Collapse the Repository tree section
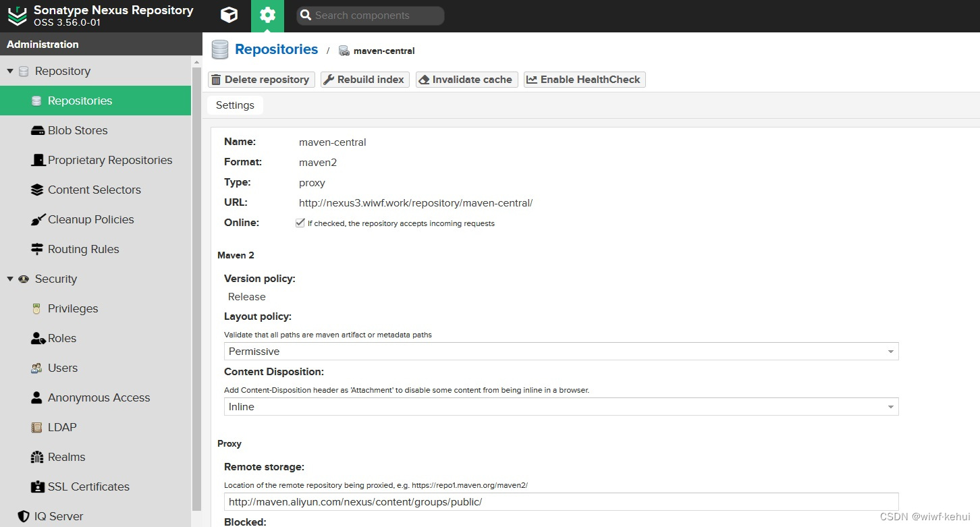This screenshot has height=527, width=980. click(x=10, y=71)
